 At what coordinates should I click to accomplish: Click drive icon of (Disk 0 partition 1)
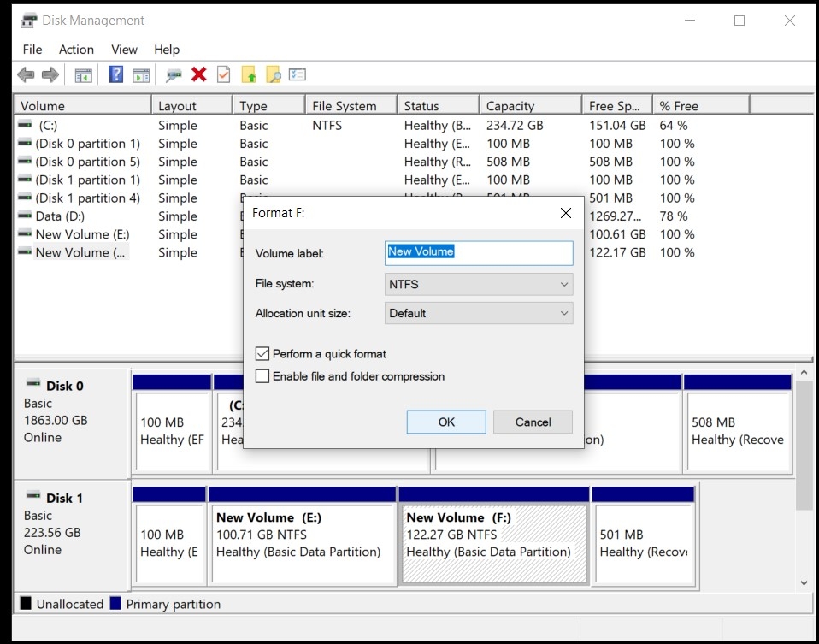[x=25, y=142]
